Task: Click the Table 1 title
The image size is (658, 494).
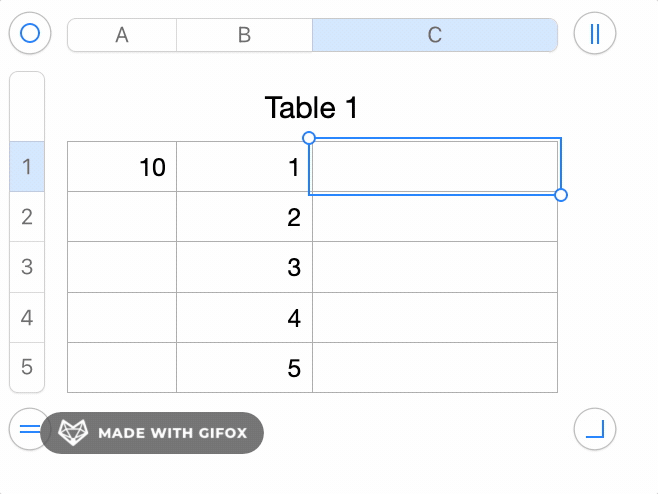Action: point(311,108)
